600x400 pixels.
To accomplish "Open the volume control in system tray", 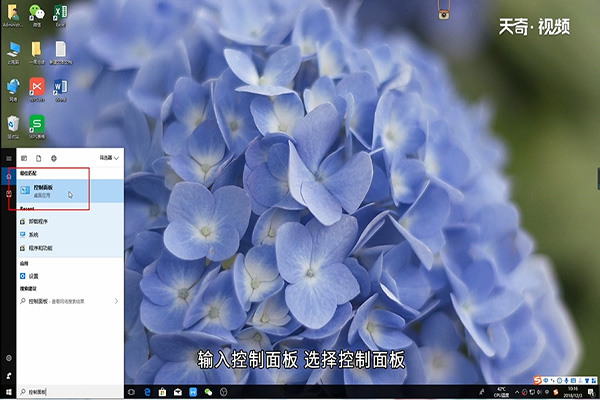I will pos(539,392).
